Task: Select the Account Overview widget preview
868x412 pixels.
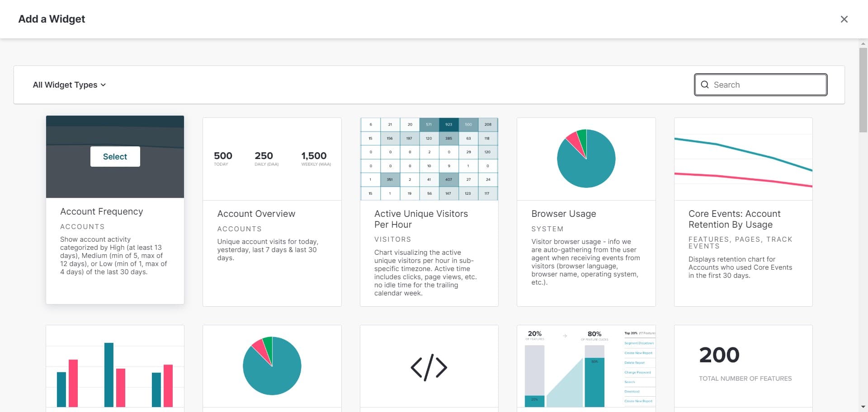Action: tap(272, 159)
